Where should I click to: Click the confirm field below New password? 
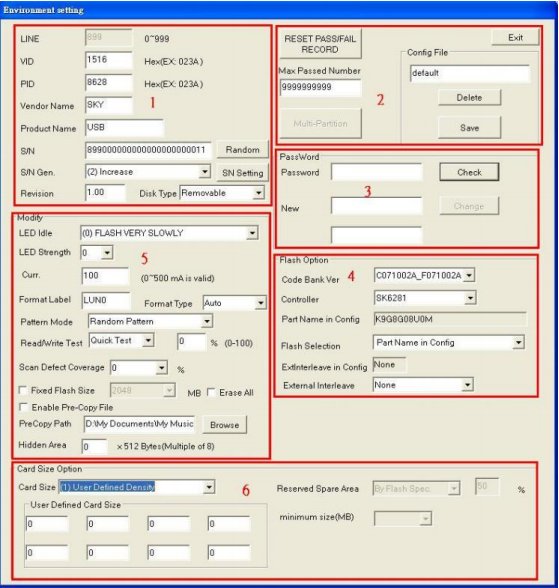coord(376,235)
